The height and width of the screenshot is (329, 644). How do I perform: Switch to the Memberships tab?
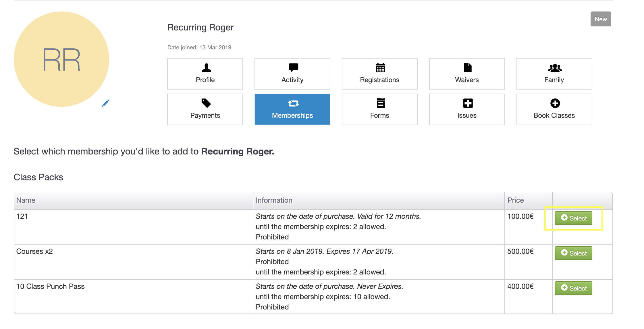(x=292, y=109)
